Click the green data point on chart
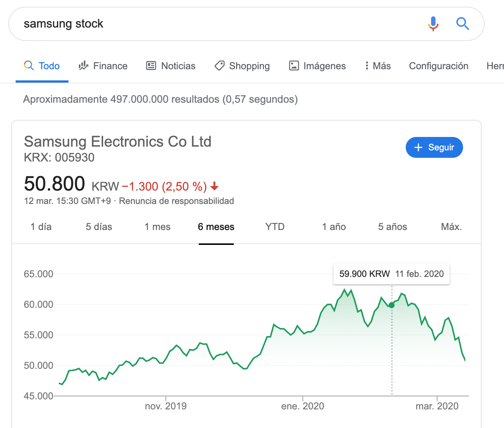This screenshot has height=428, width=504. (392, 305)
